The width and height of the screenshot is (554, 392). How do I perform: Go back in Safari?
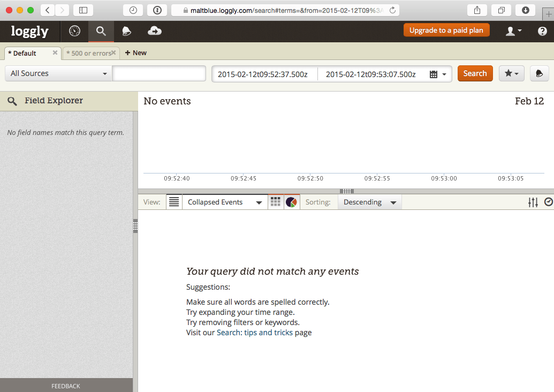tap(48, 10)
